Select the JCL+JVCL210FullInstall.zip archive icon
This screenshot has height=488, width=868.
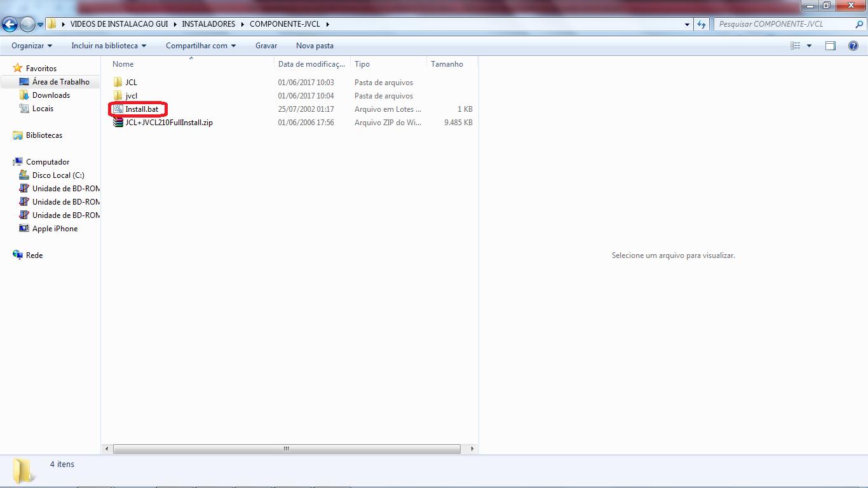118,123
